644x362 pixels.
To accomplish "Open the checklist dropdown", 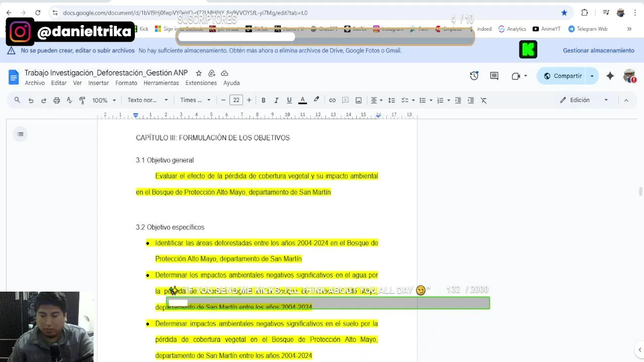I will click(x=408, y=100).
